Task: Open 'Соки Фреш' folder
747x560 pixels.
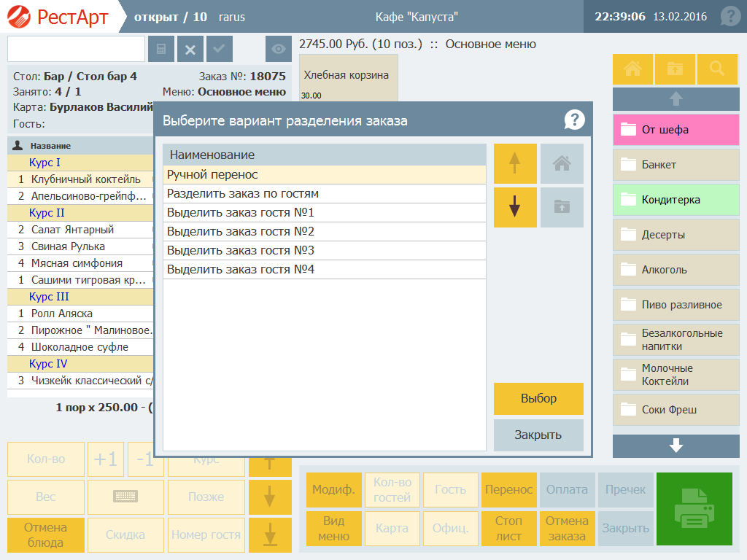Action: click(x=676, y=410)
